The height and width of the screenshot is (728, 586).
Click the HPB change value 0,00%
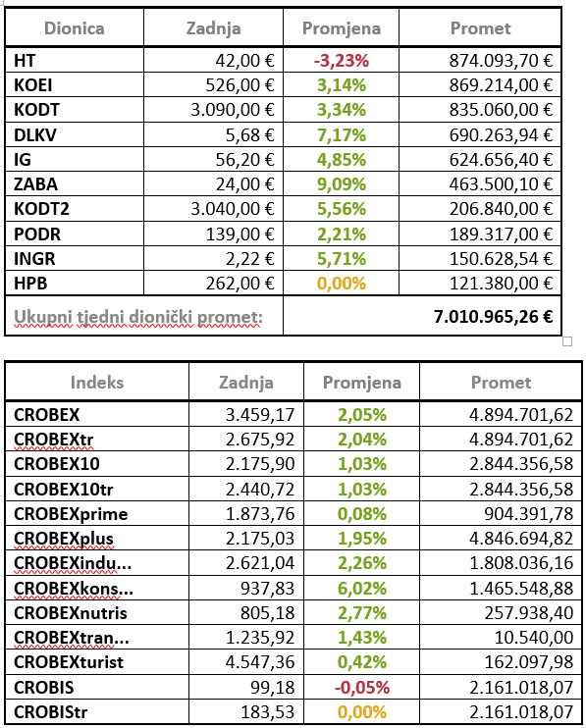[342, 284]
